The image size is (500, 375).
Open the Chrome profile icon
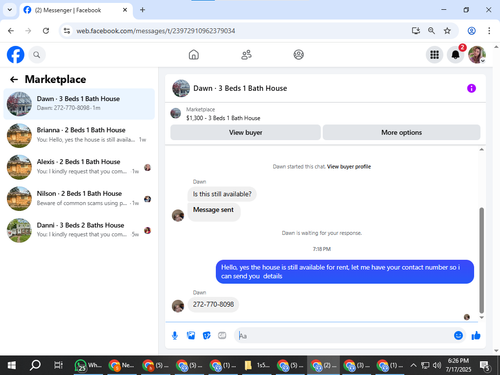click(471, 31)
